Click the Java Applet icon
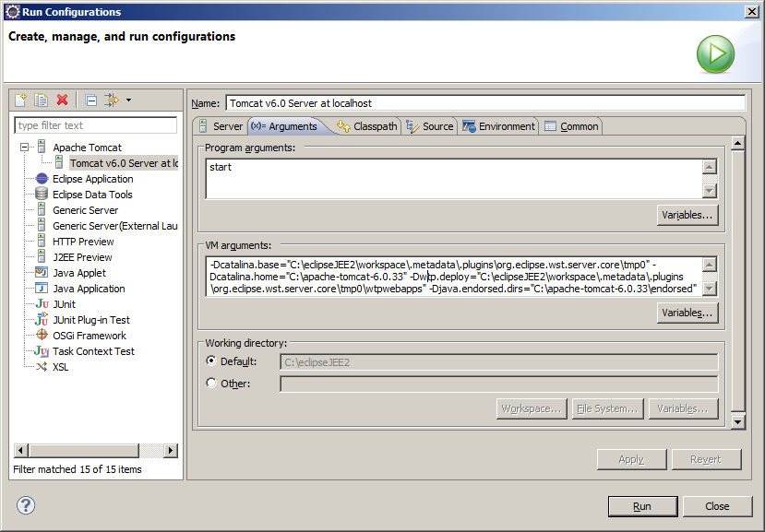The height and width of the screenshot is (532, 765). click(x=42, y=273)
